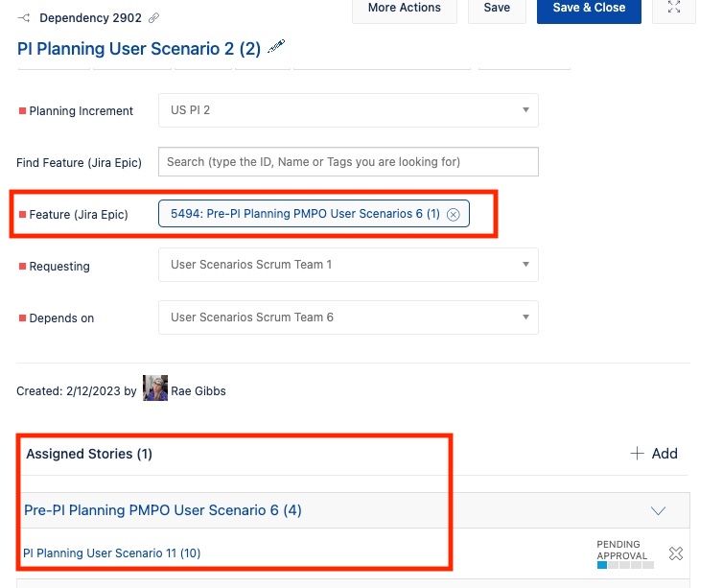Click the plus icon next to Add
Viewport: 723px width, 588px height.
pyautogui.click(x=637, y=454)
